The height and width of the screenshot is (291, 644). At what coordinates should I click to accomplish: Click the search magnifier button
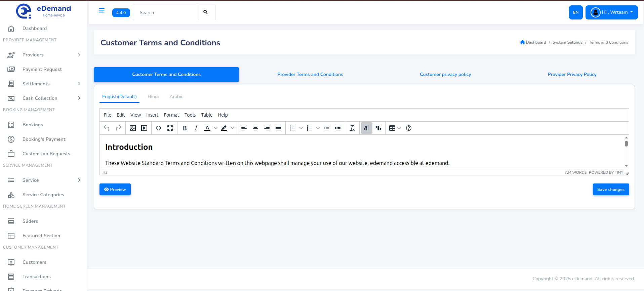pyautogui.click(x=206, y=12)
